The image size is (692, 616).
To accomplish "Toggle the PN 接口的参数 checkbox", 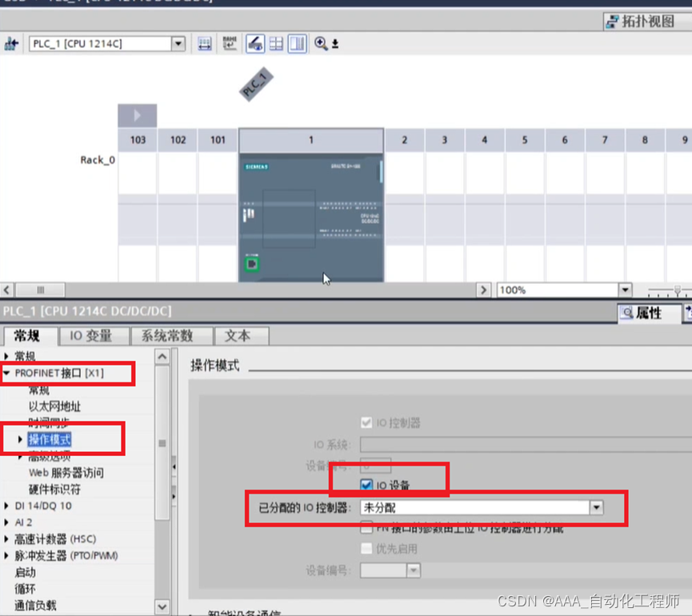I will 366,527.
